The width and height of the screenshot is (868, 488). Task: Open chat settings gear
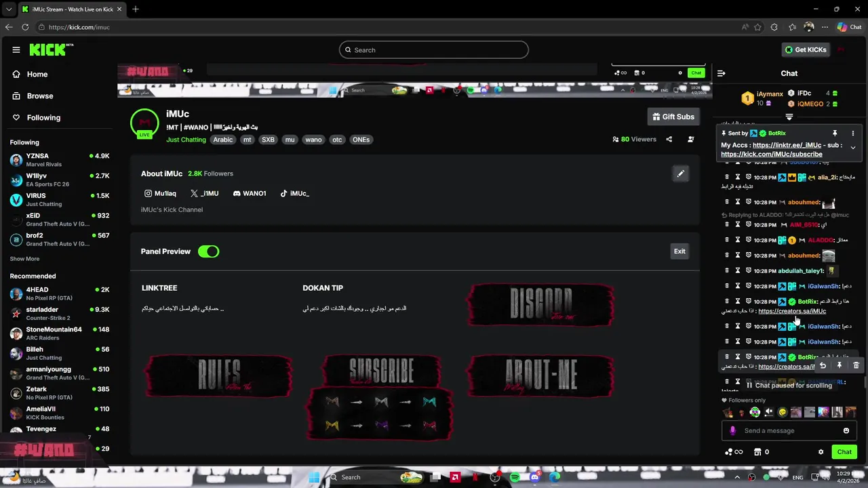[x=821, y=452]
